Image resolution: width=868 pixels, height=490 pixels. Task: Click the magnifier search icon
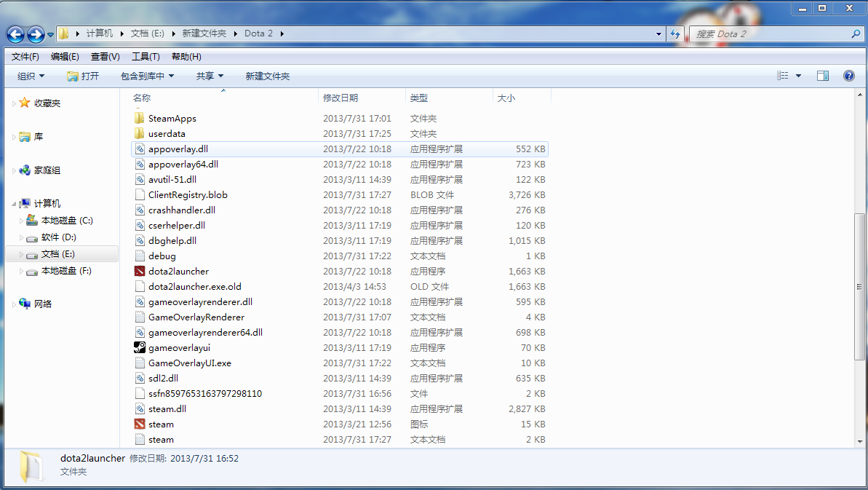856,33
